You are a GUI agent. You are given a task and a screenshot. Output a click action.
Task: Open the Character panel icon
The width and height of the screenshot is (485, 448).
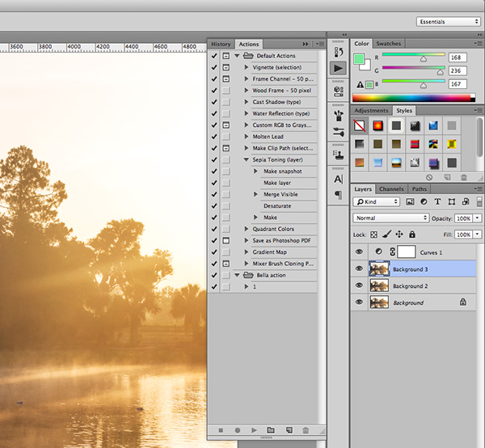(x=337, y=179)
